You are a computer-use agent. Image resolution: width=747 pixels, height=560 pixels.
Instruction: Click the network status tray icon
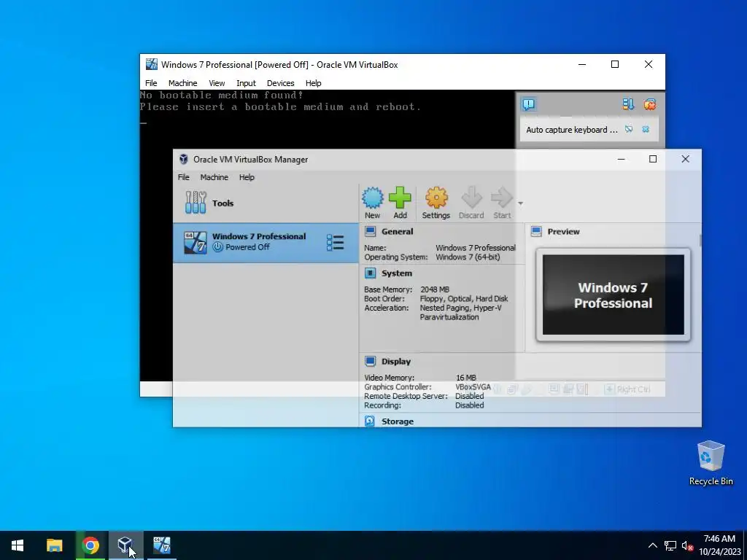click(x=670, y=545)
